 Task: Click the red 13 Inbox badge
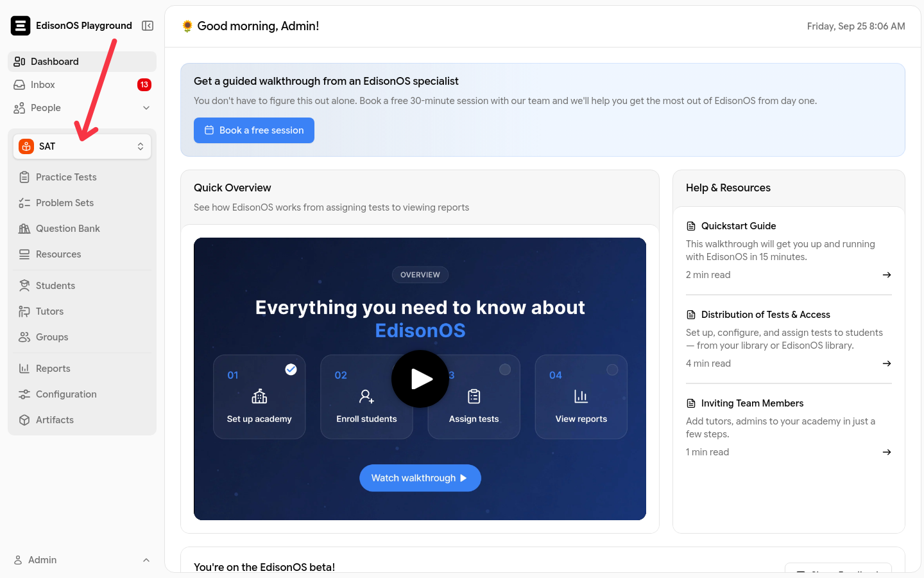click(144, 85)
